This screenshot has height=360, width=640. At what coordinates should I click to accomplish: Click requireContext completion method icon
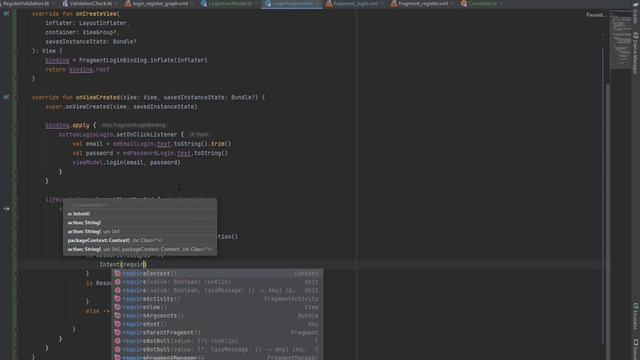point(118,273)
